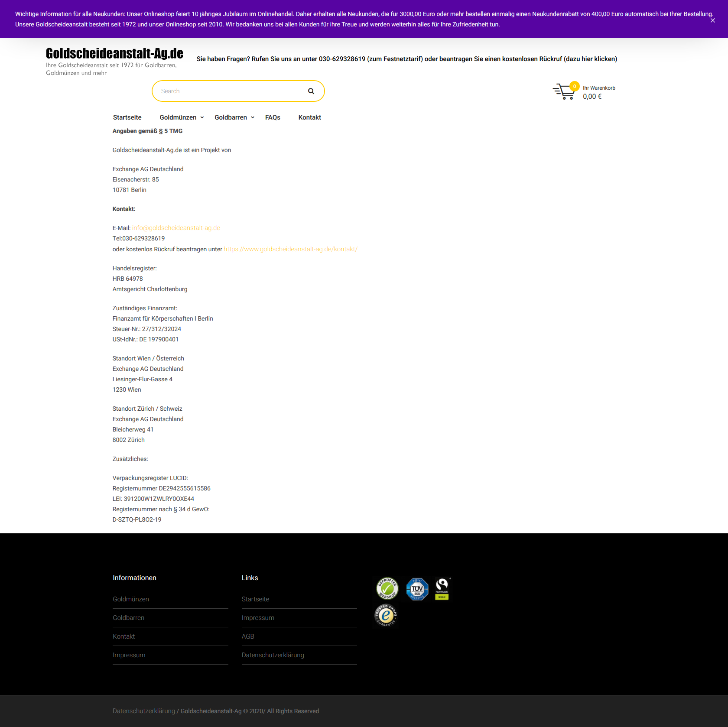Click the TÜV Süd badge
Viewport: 728px width, 727px height.
(x=417, y=589)
